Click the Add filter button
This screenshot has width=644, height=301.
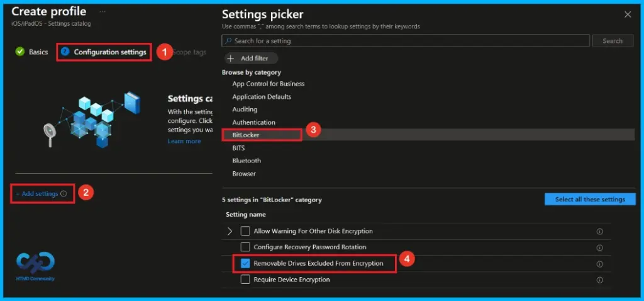251,59
